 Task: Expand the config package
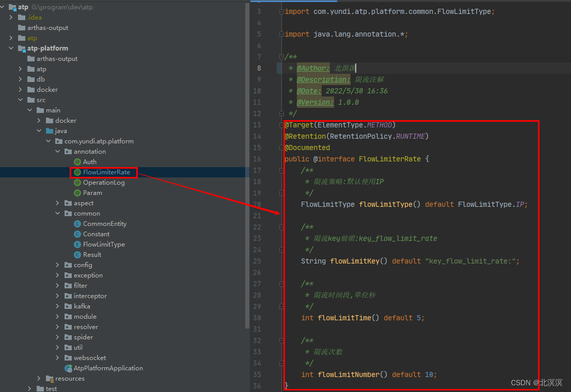coord(57,265)
